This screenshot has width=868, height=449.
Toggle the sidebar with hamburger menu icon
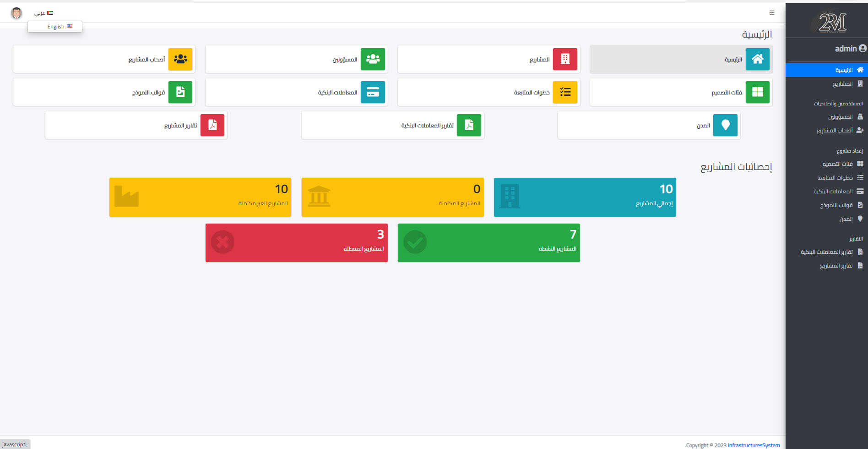772,13
